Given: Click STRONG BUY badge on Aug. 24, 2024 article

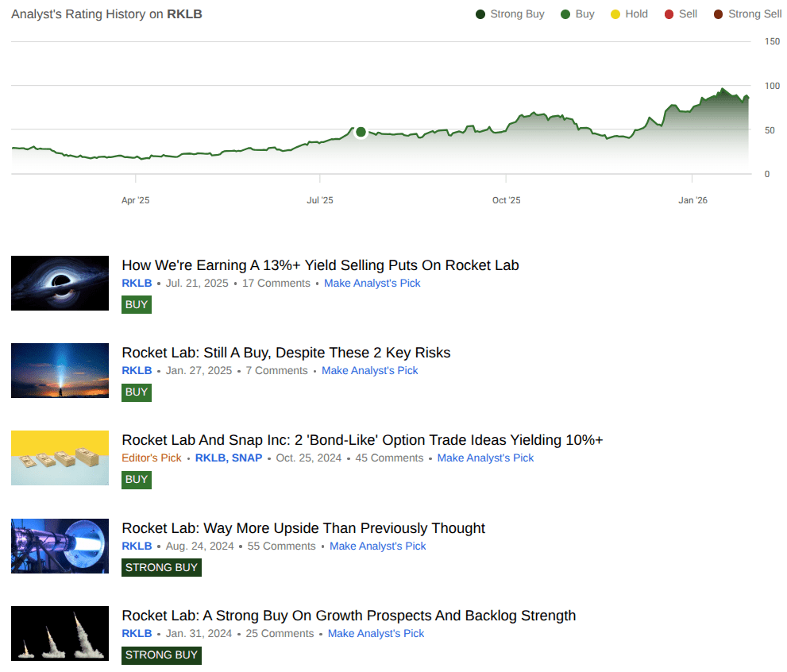Looking at the screenshot, I should (x=161, y=567).
